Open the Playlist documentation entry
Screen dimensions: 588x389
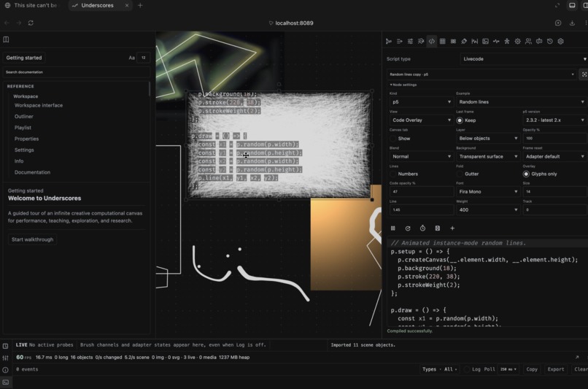(x=23, y=128)
